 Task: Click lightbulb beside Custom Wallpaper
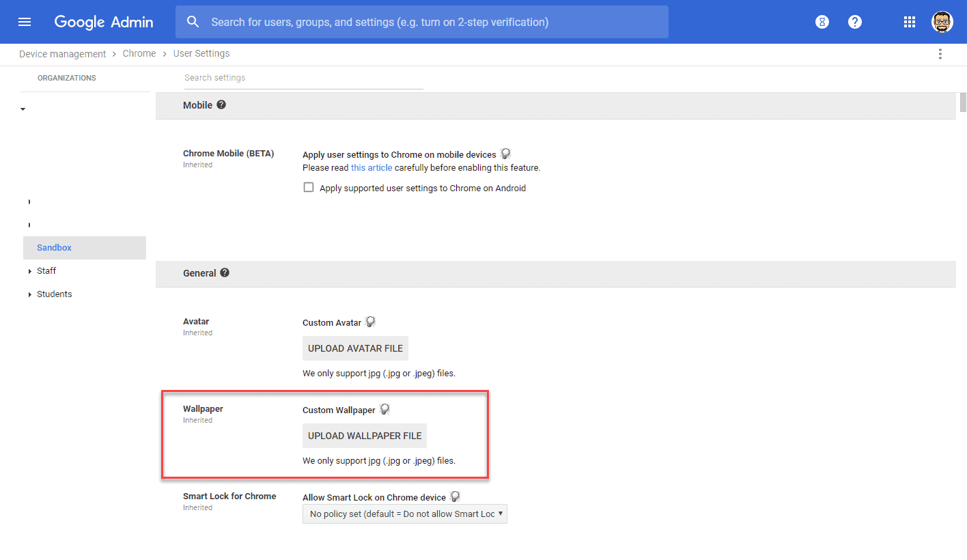(x=384, y=410)
